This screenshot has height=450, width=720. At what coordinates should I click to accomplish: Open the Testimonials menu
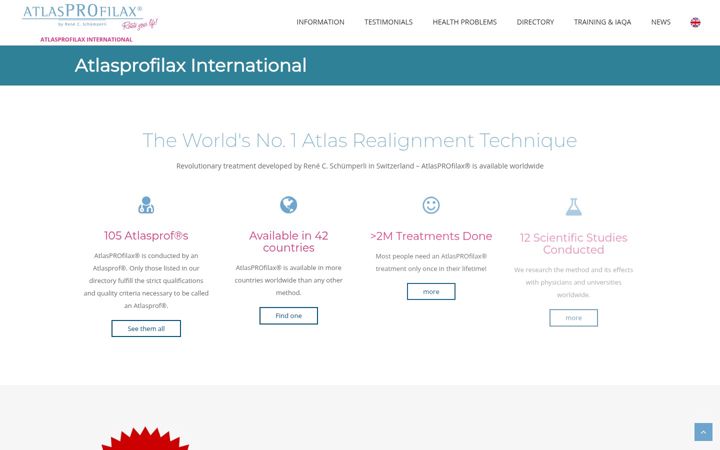[388, 22]
